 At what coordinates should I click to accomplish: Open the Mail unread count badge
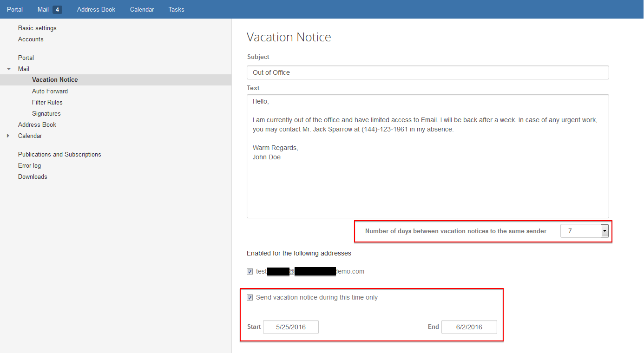pos(57,9)
